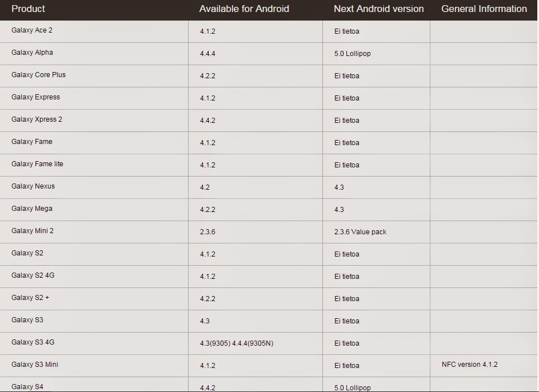Select Ei tietoa in Galaxy Ace 2 row

tap(347, 31)
